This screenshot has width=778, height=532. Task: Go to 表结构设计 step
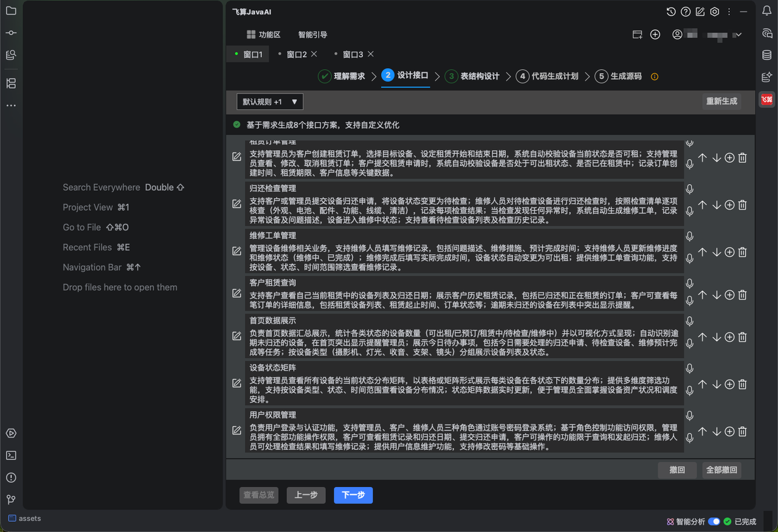[x=472, y=76]
